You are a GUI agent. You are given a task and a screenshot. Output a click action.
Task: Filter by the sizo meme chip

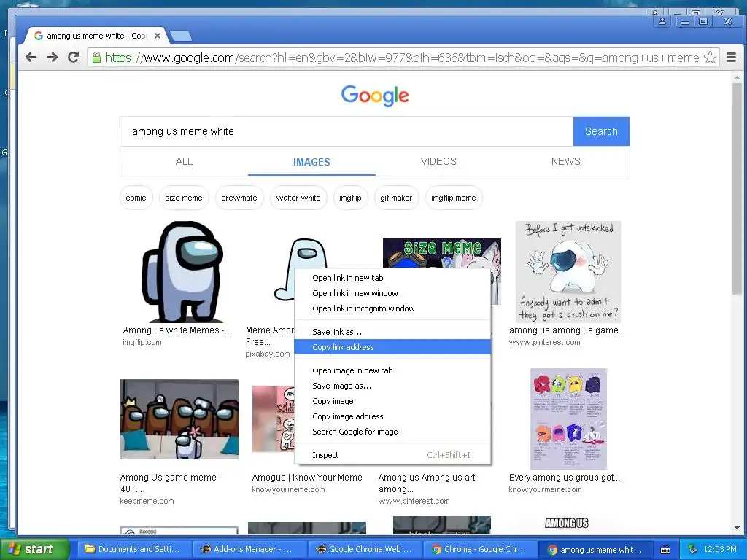[183, 198]
